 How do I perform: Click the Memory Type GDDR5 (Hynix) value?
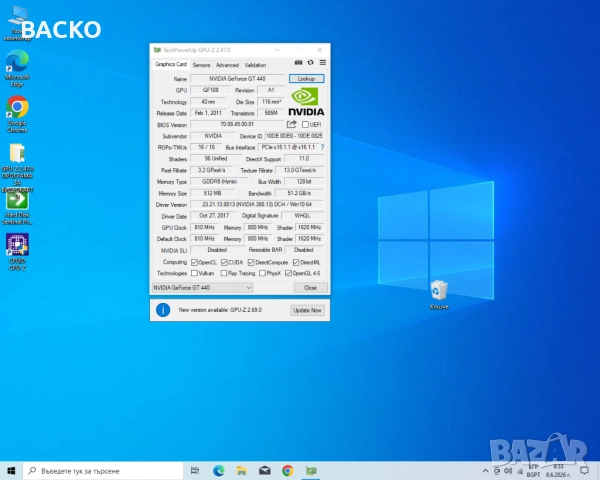pyautogui.click(x=220, y=181)
